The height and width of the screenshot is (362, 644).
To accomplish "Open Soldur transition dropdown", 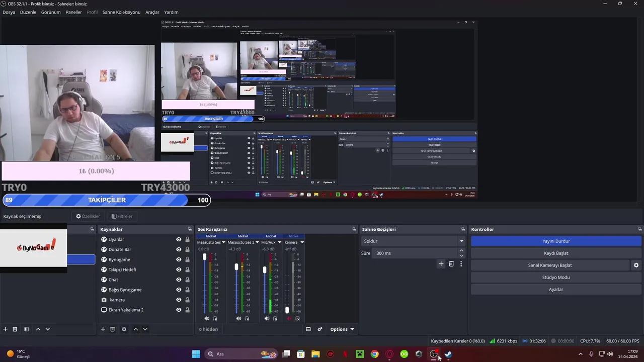I will (x=413, y=241).
